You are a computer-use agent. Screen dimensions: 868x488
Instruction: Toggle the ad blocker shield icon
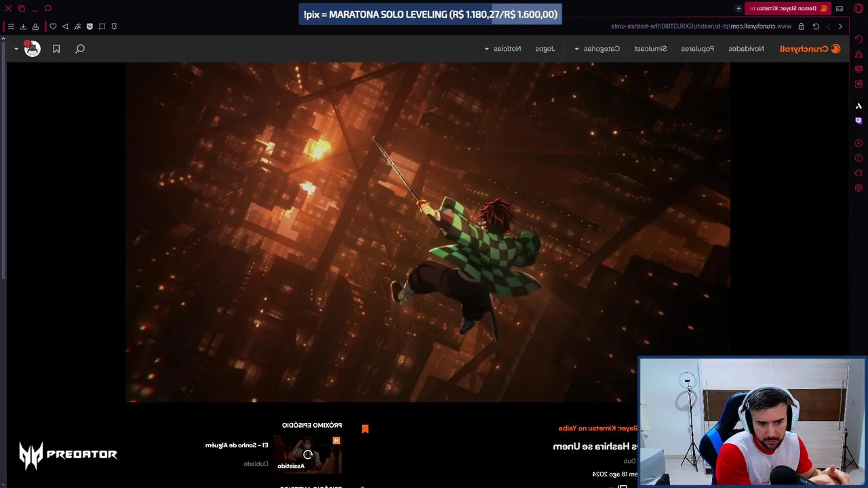(90, 26)
